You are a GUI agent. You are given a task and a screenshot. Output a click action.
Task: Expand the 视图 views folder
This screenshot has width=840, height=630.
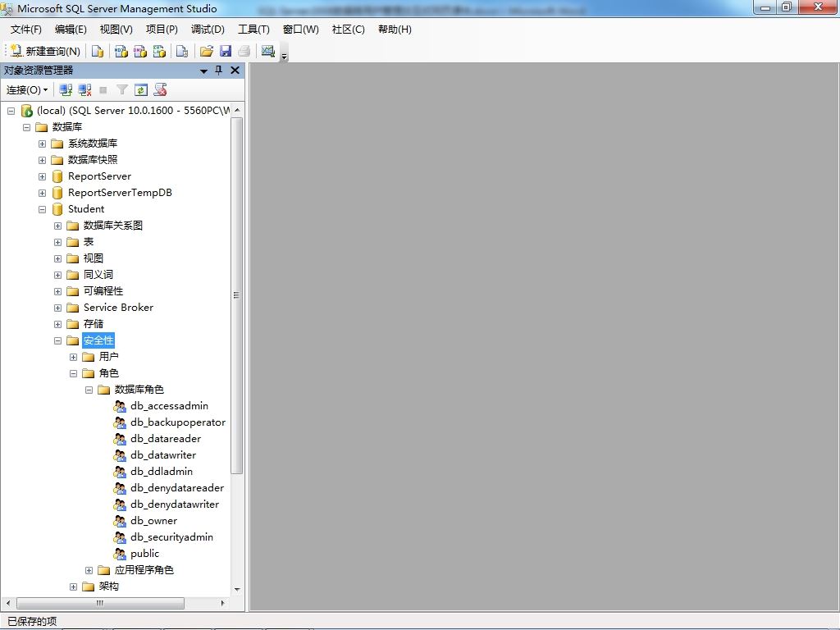point(58,258)
